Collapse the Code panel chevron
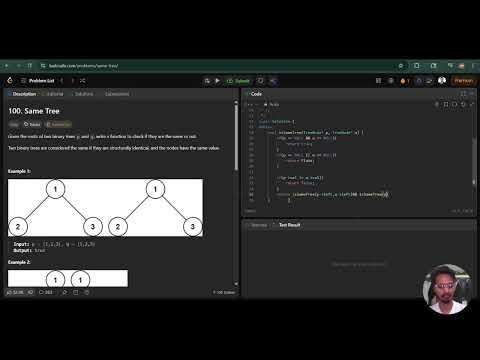The image size is (480, 360). coord(472,94)
